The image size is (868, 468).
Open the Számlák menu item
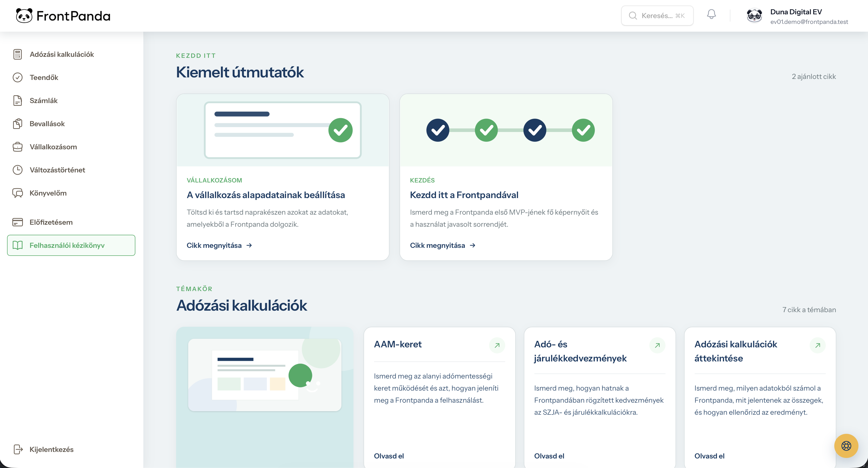point(71,100)
